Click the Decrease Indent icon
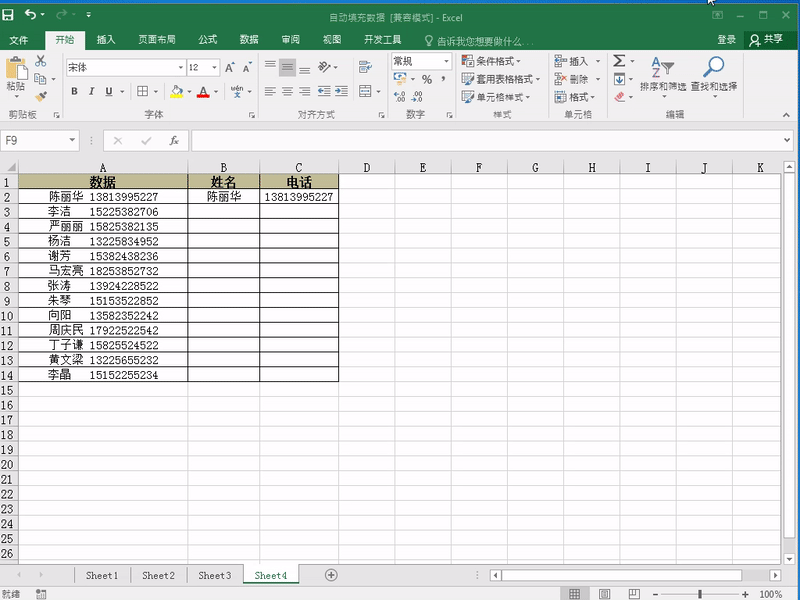This screenshot has width=800, height=600. (324, 91)
